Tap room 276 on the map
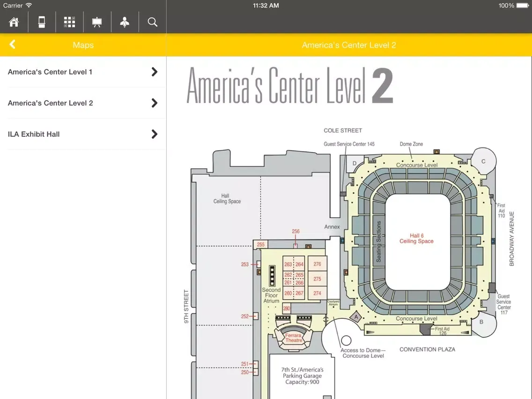The width and height of the screenshot is (532, 399). coord(317,264)
